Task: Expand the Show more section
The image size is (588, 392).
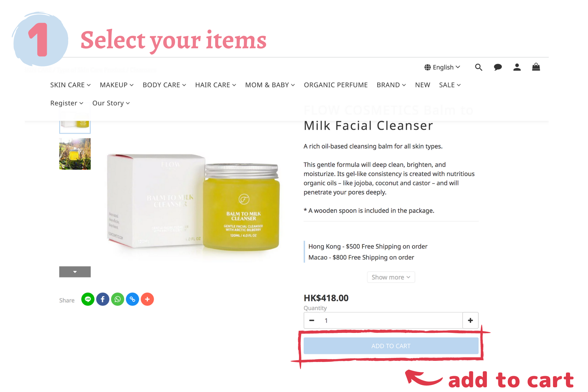Action: click(x=391, y=277)
